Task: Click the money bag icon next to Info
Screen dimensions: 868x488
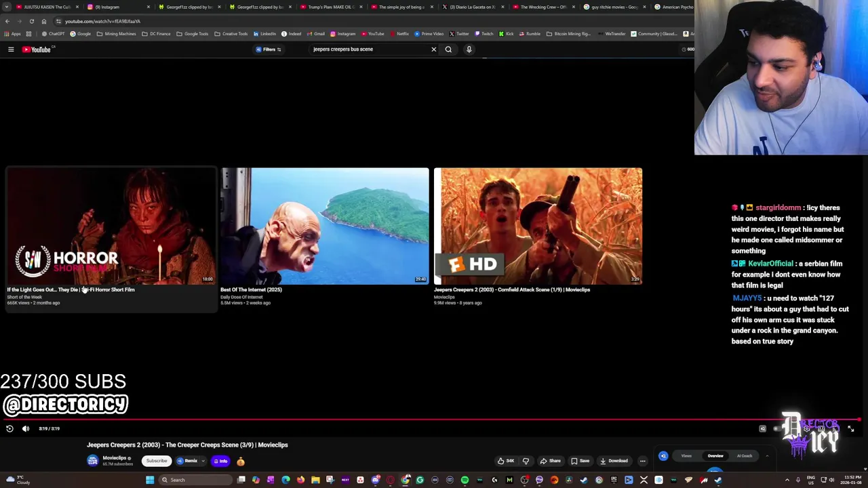Action: pos(240,461)
